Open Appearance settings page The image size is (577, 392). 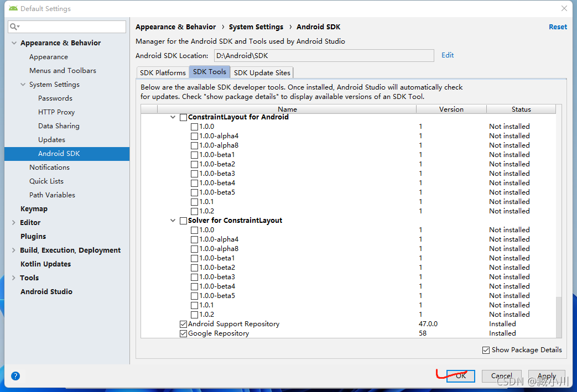49,57
